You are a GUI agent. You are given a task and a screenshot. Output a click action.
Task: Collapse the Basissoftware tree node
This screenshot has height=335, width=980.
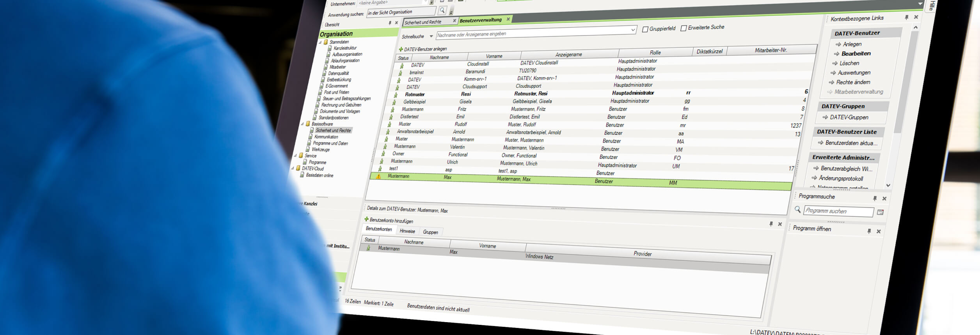[302, 124]
